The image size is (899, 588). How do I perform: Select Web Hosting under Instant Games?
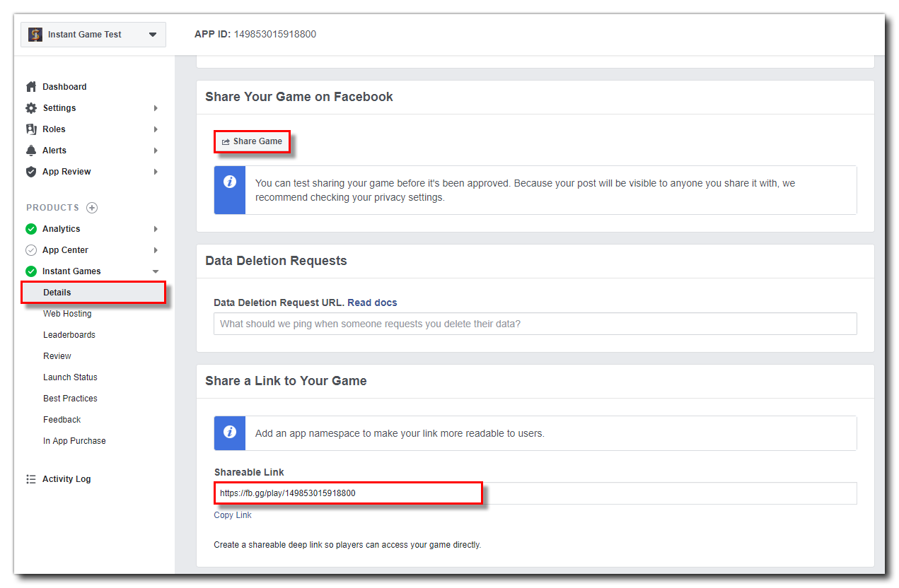(x=67, y=314)
